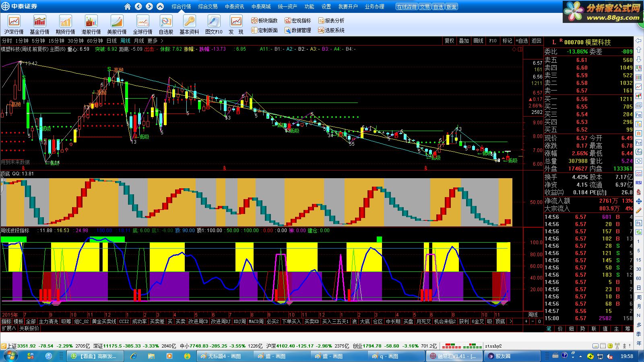
Task: Switch chart to 日线 period
Action: (111, 41)
